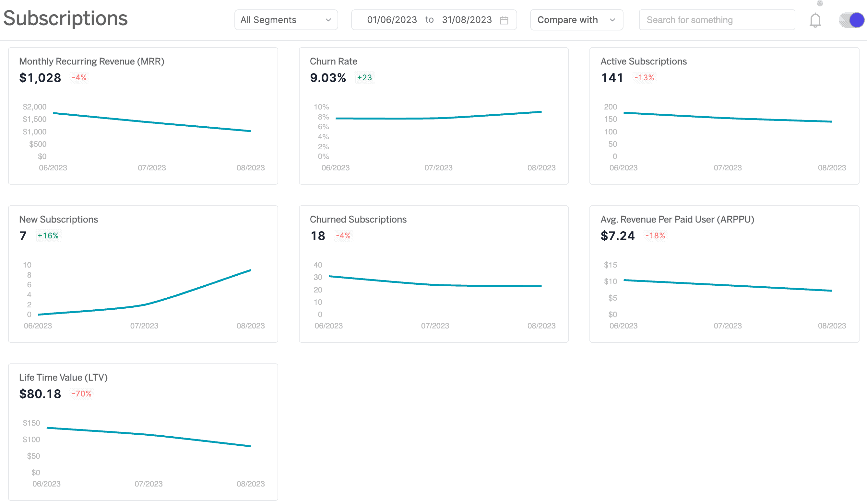
Task: Open the All Segments dropdown
Action: click(x=286, y=20)
